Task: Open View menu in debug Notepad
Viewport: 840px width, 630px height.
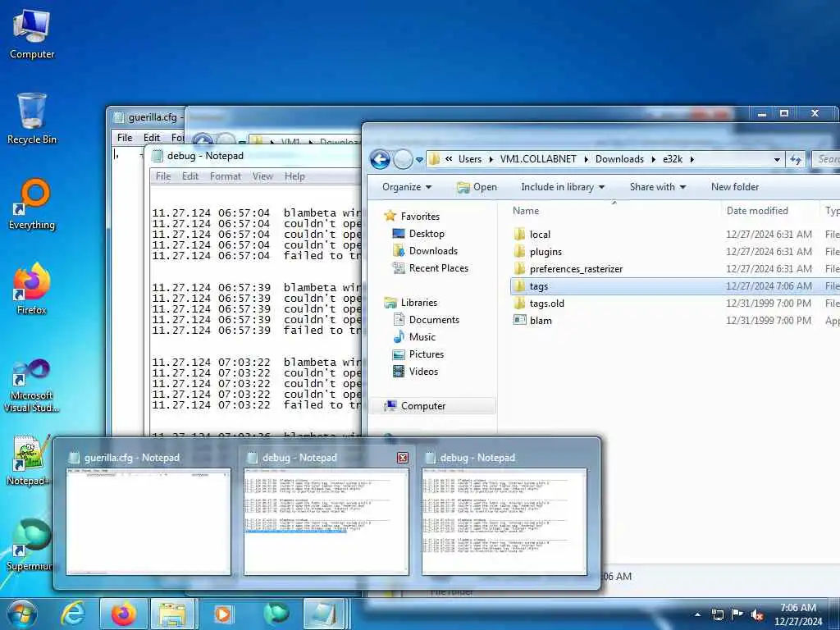Action: [x=262, y=176]
